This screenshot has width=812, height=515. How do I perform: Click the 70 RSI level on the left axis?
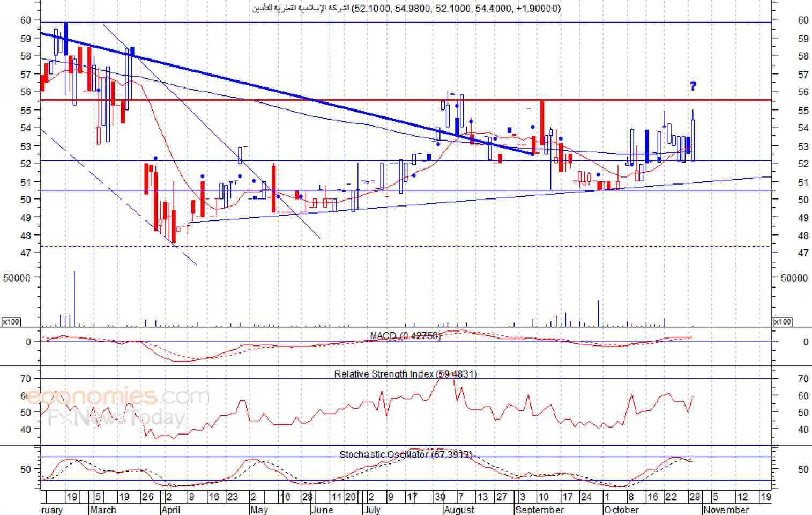pos(25,379)
